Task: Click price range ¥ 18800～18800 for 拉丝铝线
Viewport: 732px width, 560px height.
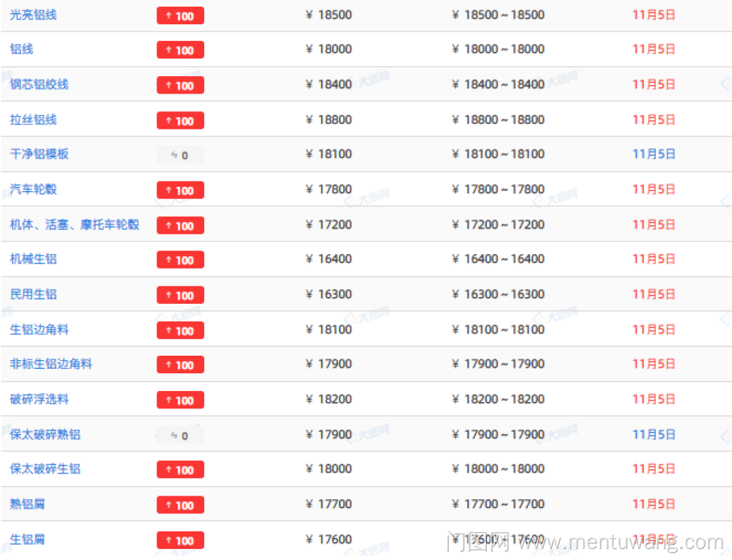Action: [x=498, y=119]
